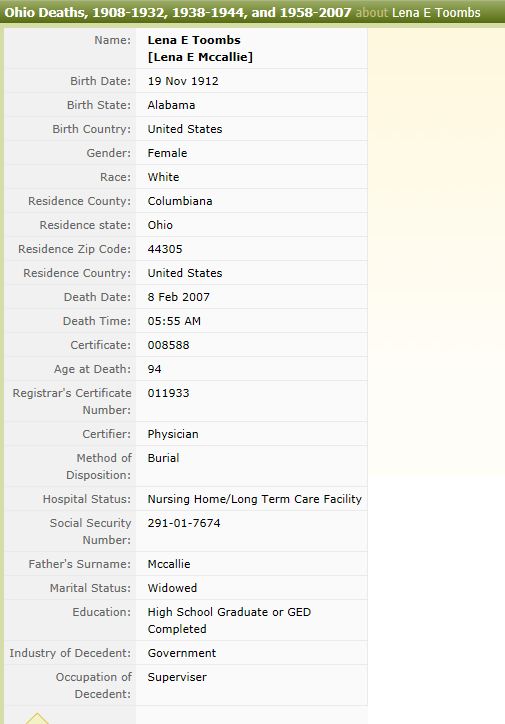Select the Method of Disposition value Burial
Screen dimensions: 505x724
(163, 458)
